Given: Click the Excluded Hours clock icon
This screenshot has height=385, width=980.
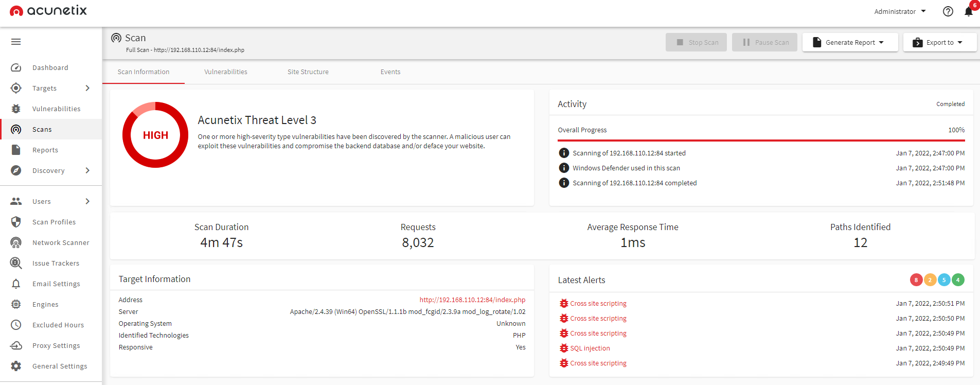Looking at the screenshot, I should (x=16, y=325).
